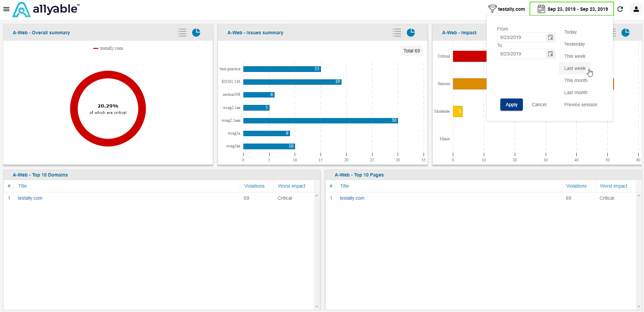Switch Issues summary to pie chart view
The image size is (644, 312).
coord(411,32)
